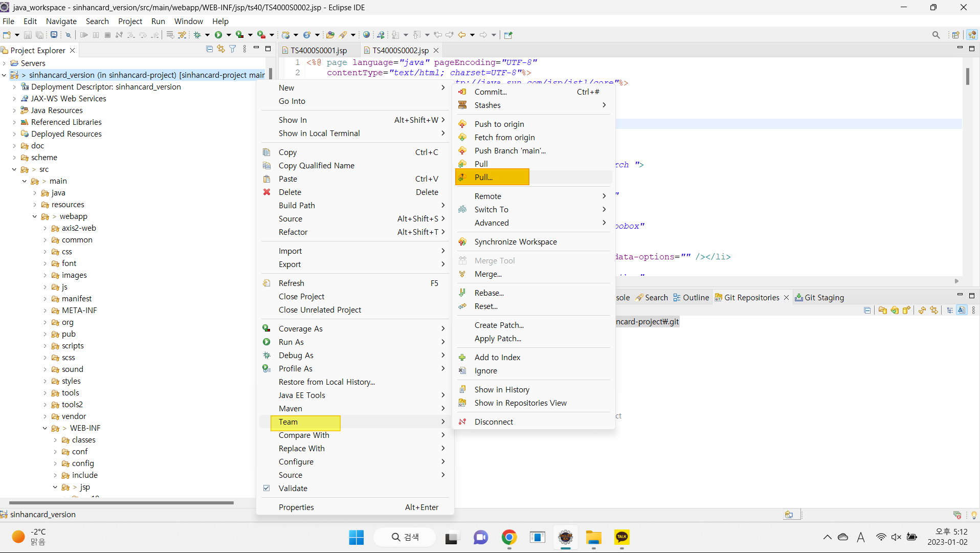Toggle Link with Editor in Project Explorer
This screenshot has width=980, height=553.
point(221,49)
